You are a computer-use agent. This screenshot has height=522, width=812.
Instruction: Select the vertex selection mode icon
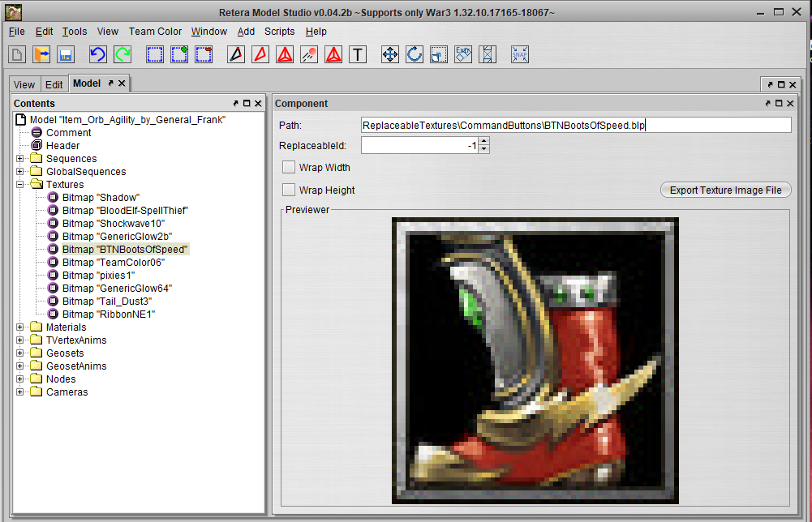[x=236, y=54]
